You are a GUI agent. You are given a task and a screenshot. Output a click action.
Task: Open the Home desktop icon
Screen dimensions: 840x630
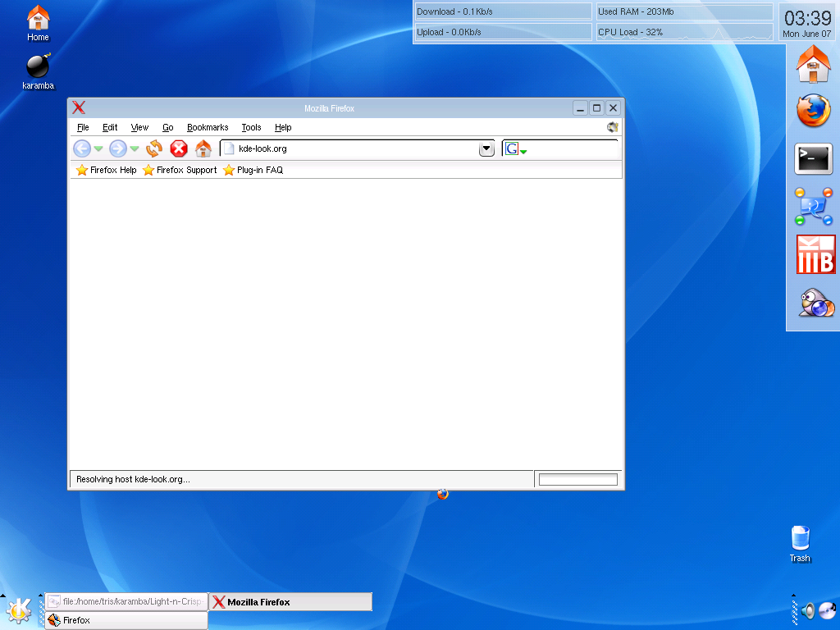pos(38,23)
